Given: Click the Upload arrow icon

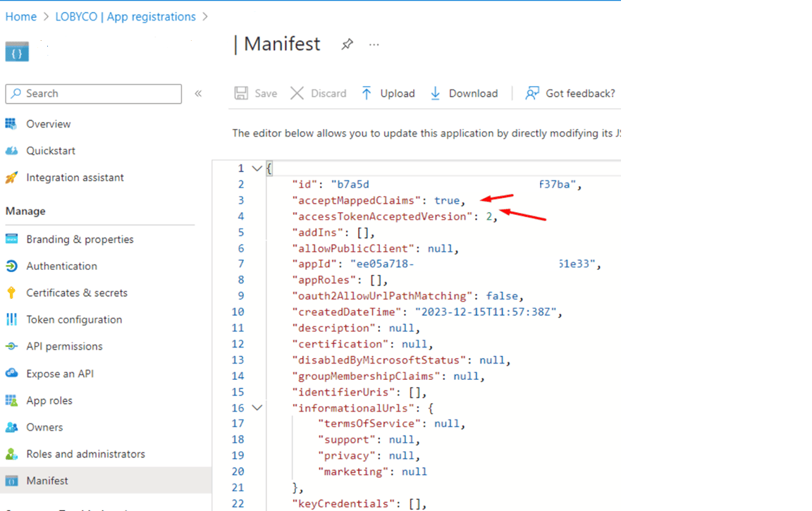Looking at the screenshot, I should (x=366, y=93).
